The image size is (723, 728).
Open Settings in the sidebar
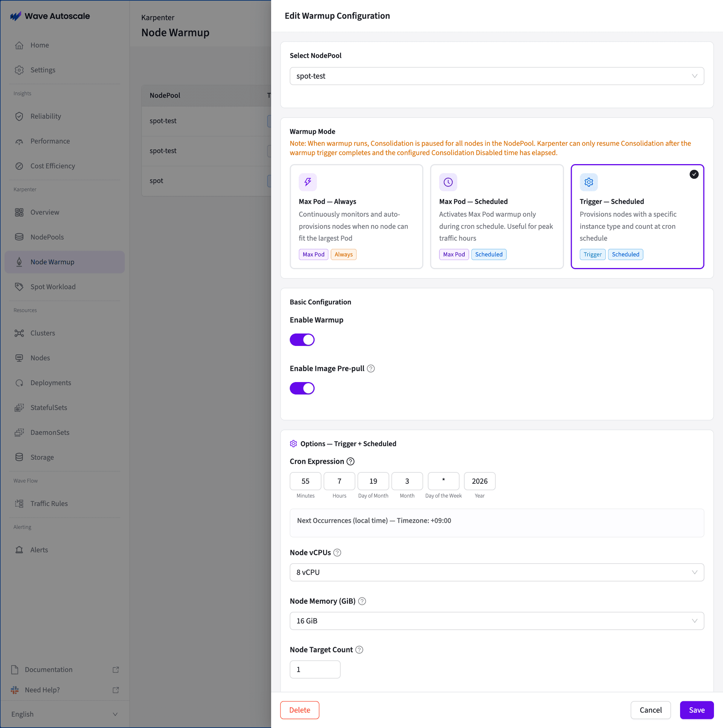[64, 70]
